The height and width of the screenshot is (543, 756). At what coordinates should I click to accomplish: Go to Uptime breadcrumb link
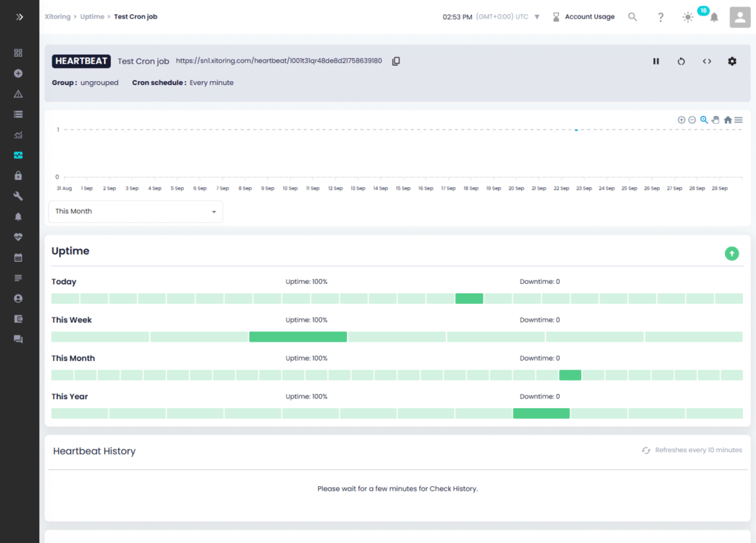[x=92, y=17]
